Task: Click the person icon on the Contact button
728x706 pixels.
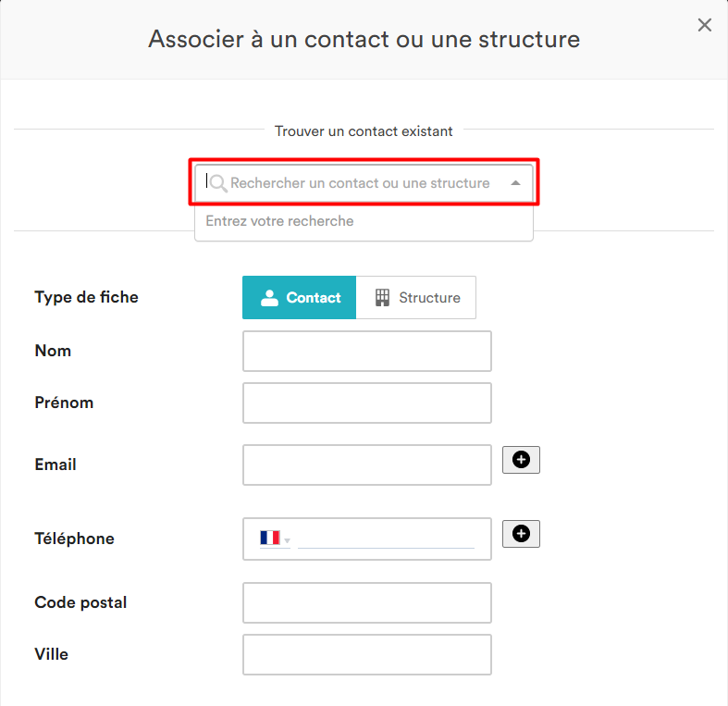Action: tap(269, 298)
